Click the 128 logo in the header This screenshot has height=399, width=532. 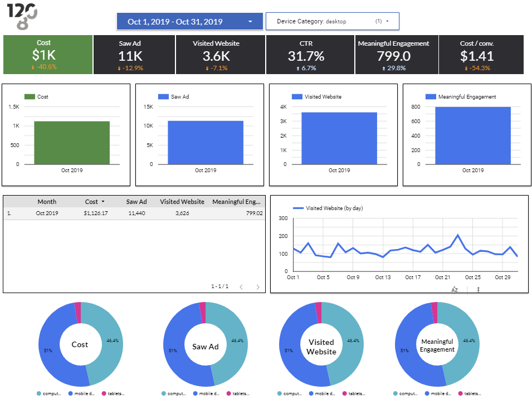(x=22, y=16)
